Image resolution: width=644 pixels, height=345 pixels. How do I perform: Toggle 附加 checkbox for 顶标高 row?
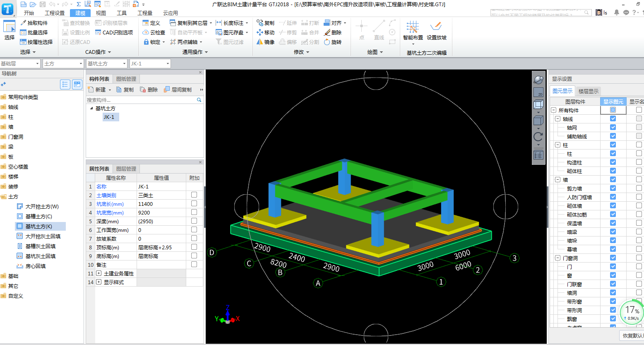194,247
